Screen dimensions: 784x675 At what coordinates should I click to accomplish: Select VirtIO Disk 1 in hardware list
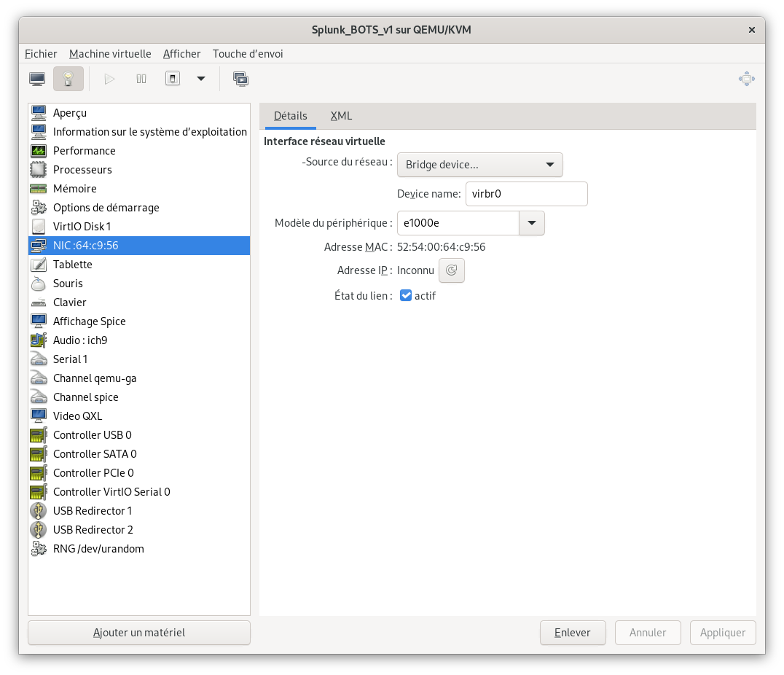(x=82, y=227)
